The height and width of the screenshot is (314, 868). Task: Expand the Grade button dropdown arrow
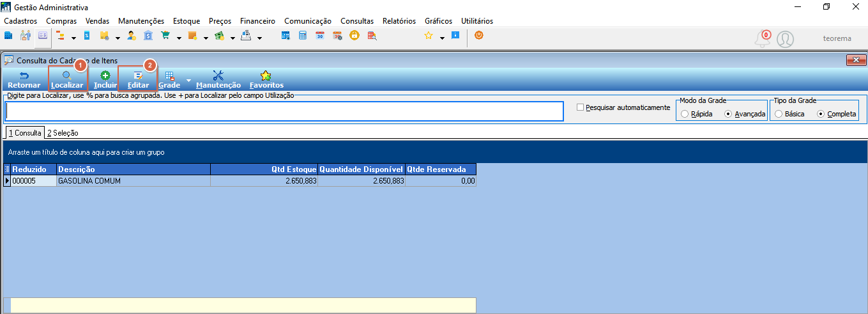[188, 80]
